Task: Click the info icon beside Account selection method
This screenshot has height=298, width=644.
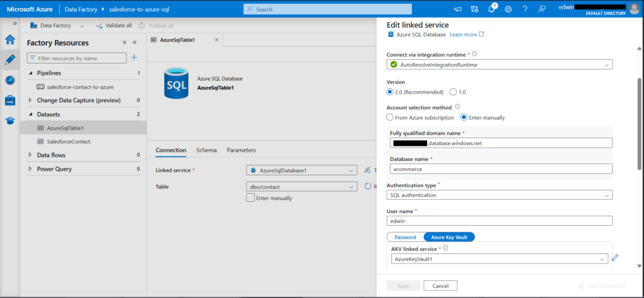Action: coord(457,107)
